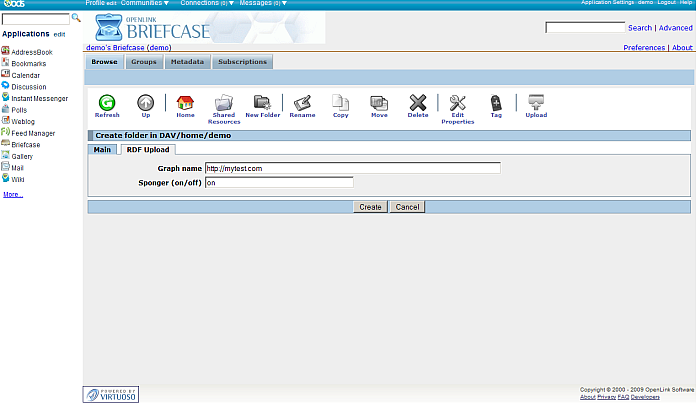The width and height of the screenshot is (700, 408).
Task: Open Edit Properties tool
Action: (x=457, y=102)
